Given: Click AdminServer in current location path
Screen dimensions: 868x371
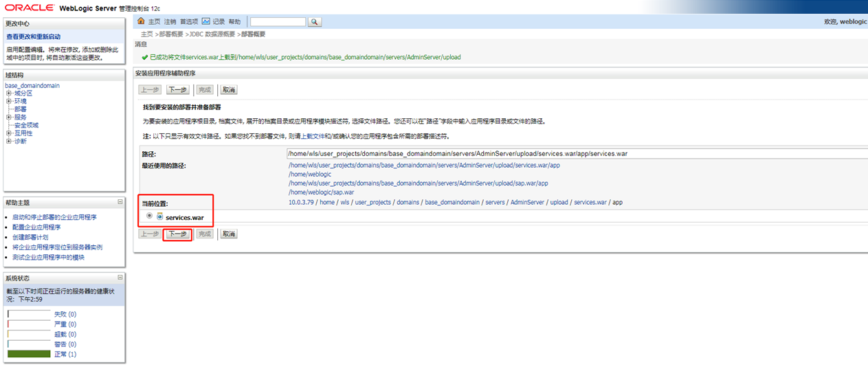Looking at the screenshot, I should 527,203.
